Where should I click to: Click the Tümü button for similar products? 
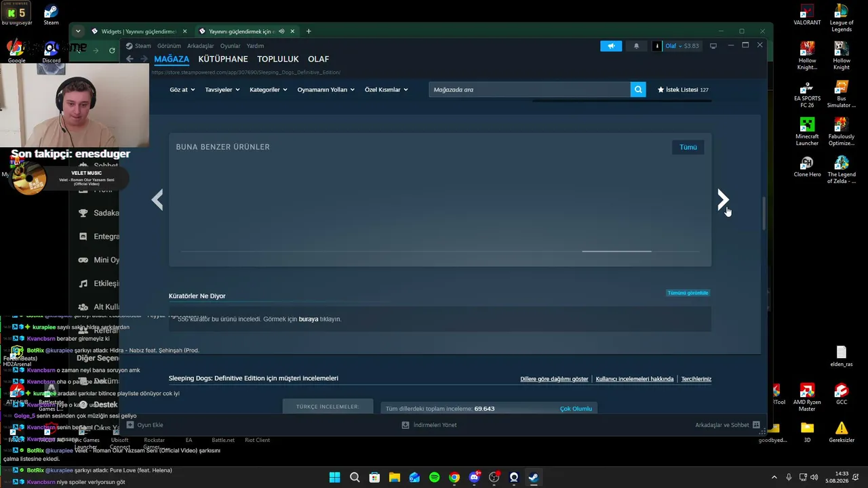click(688, 147)
